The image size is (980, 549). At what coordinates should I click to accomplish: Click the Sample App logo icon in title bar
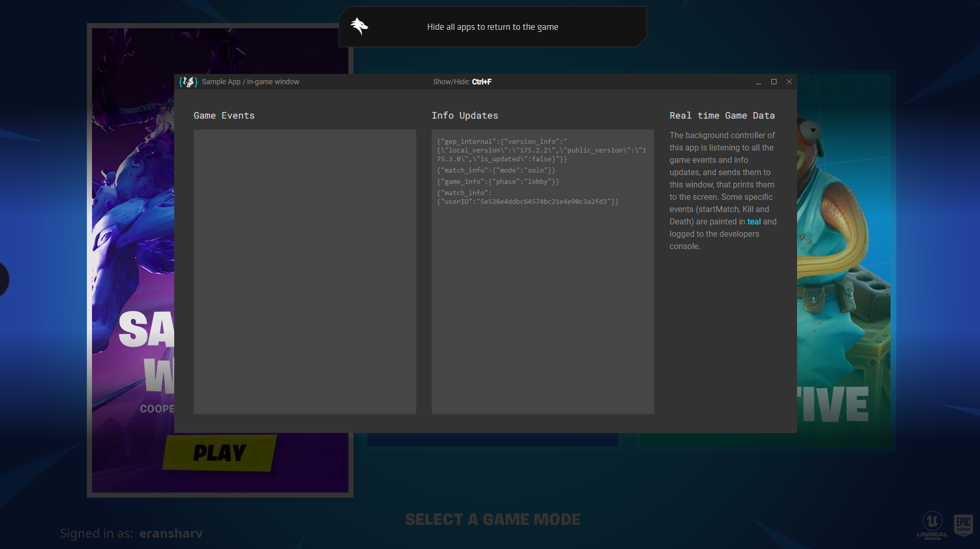(188, 82)
